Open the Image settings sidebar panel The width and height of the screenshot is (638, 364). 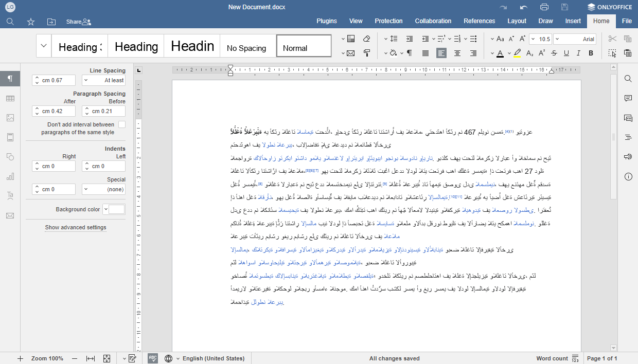pos(10,118)
